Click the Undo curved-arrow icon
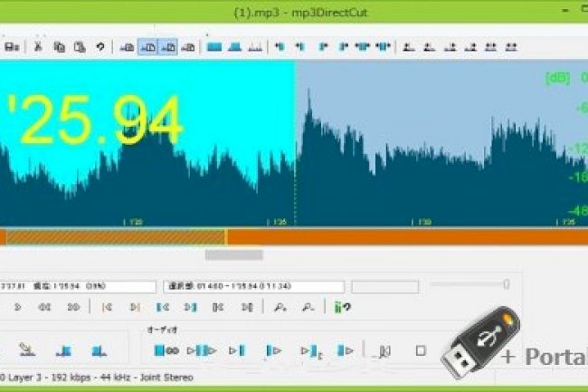This screenshot has width=588, height=392. pos(100,47)
